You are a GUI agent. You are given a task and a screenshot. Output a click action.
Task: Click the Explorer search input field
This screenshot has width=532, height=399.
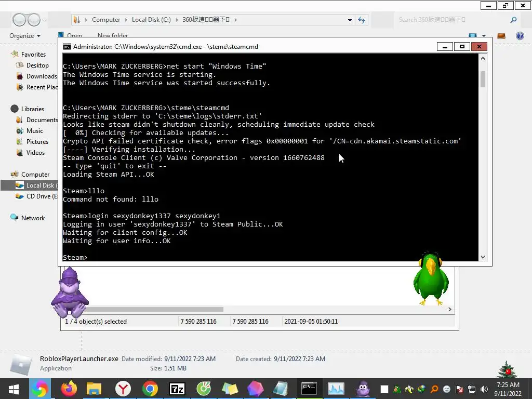(451, 20)
